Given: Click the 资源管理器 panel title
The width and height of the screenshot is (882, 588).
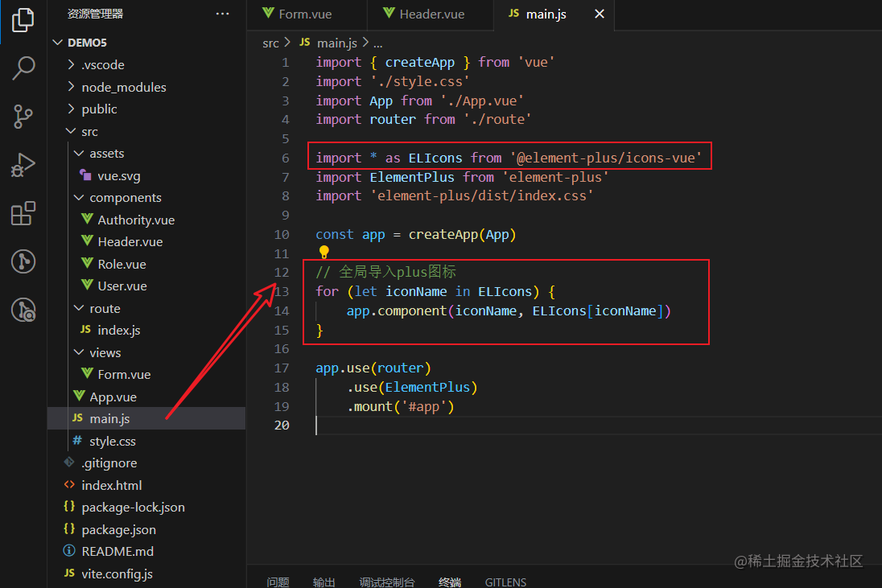Looking at the screenshot, I should [95, 14].
